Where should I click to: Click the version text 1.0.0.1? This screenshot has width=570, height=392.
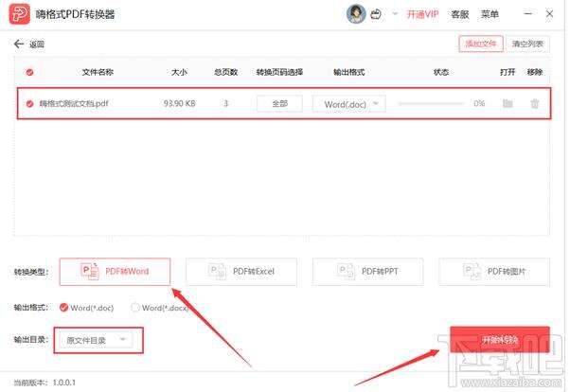[x=64, y=383]
